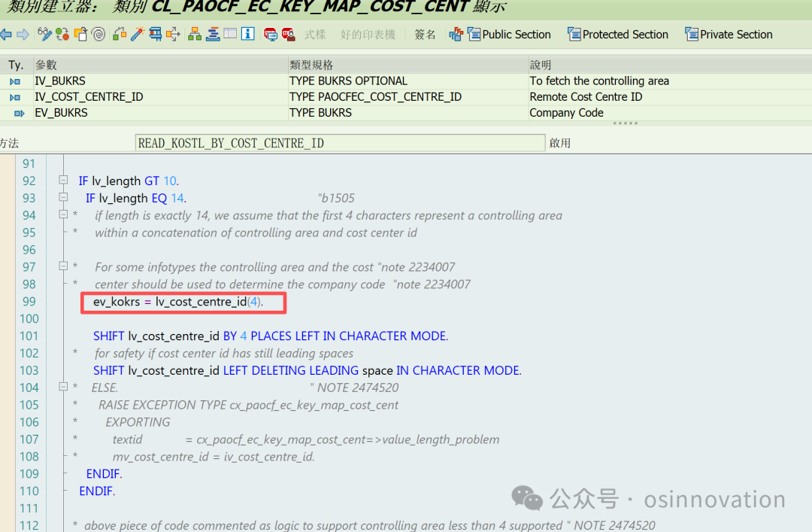This screenshot has width=812, height=532.
Task: Click the method name field READ_KOSTL_BY_COST_CENTRE_ID
Action: click(x=340, y=143)
